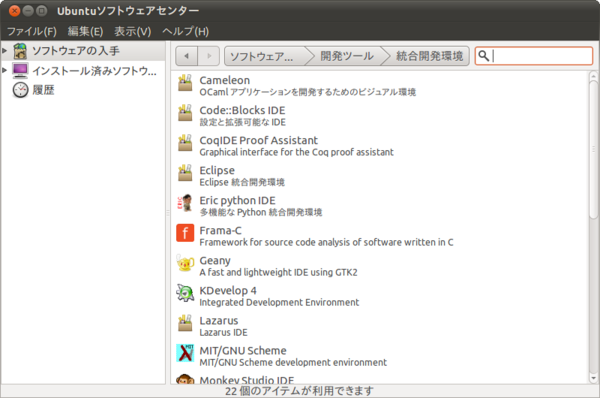The image size is (600, 398).
Task: Go back with the left arrow button
Action: 186,56
